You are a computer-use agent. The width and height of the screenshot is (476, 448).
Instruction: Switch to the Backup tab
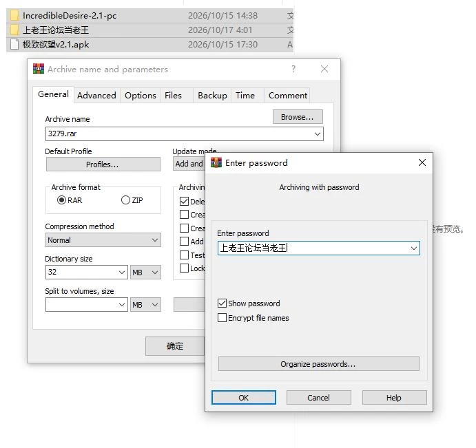pos(212,96)
